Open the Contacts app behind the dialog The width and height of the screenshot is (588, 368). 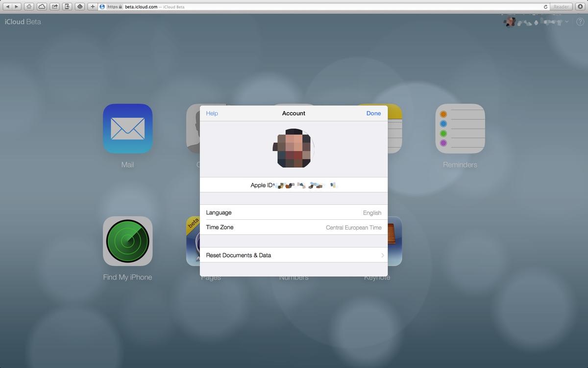tap(193, 129)
